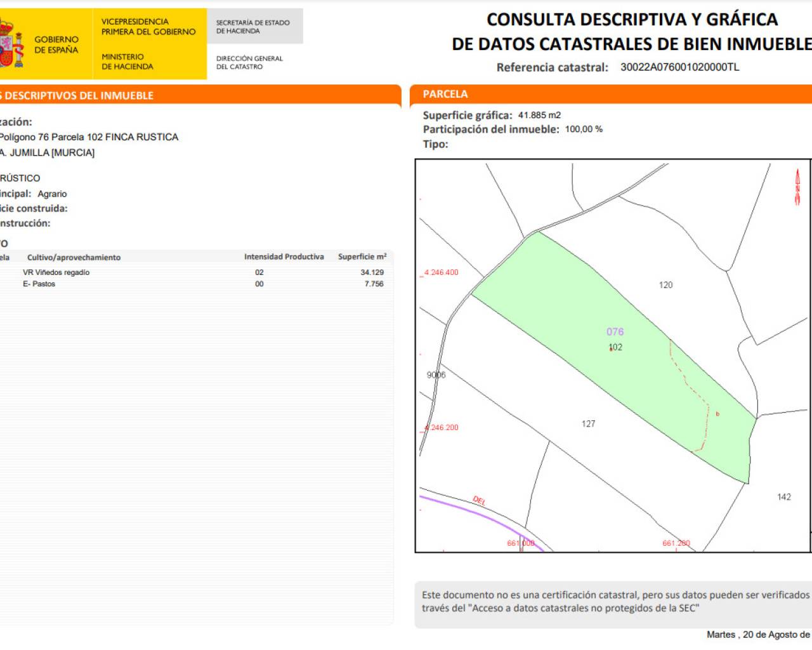Screen dimensions: 812x650
Task: Click neighboring parcel 127 on the map
Action: 588,423
